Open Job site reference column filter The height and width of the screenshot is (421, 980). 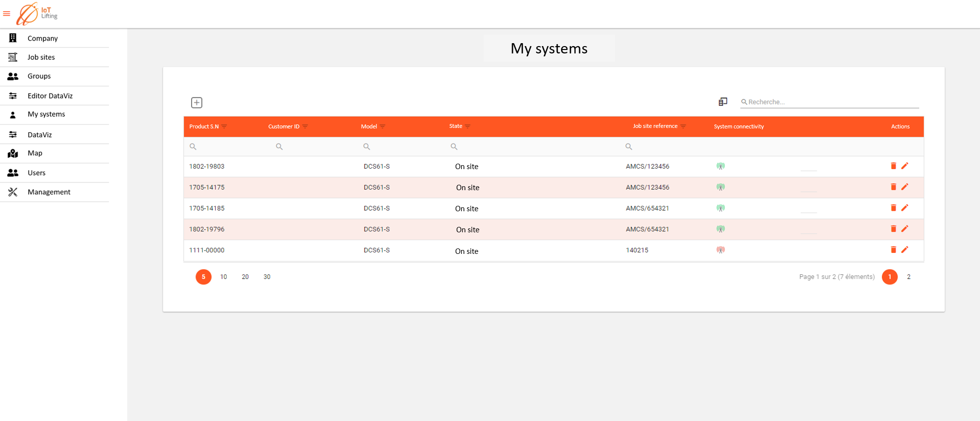[x=683, y=126]
